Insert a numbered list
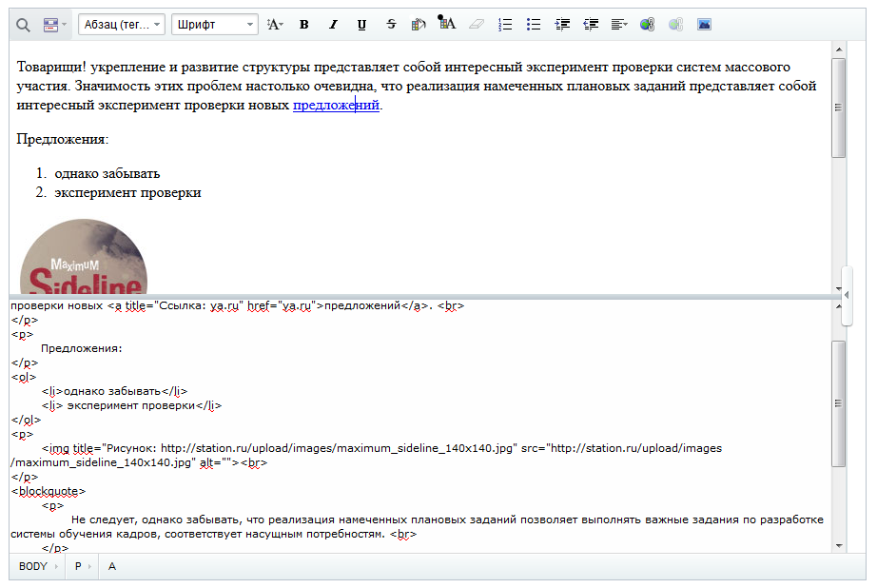 tap(505, 24)
